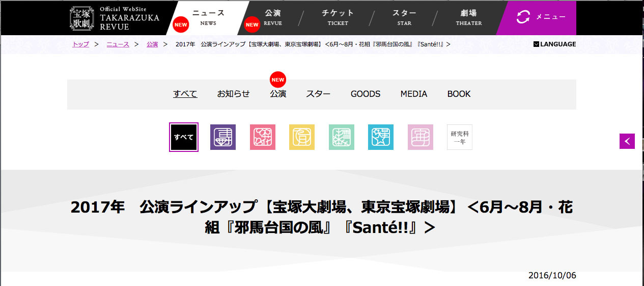Viewport: 644px width, 286px height.
Task: Filter news by BOOK
Action: [459, 94]
